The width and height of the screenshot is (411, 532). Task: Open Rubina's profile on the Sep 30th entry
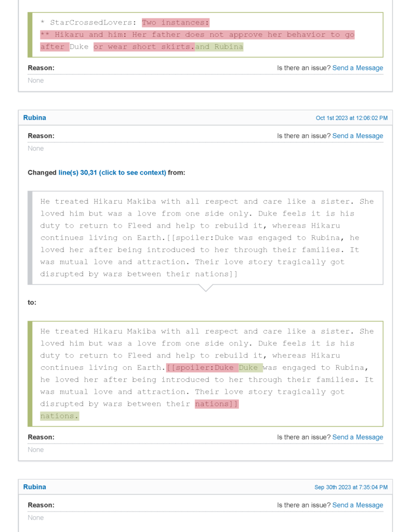pos(35,487)
